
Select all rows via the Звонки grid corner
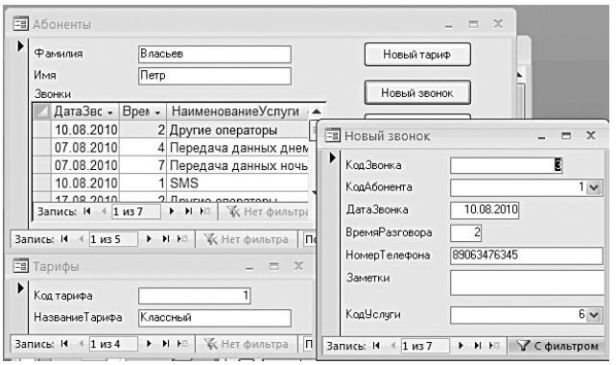tap(42, 112)
